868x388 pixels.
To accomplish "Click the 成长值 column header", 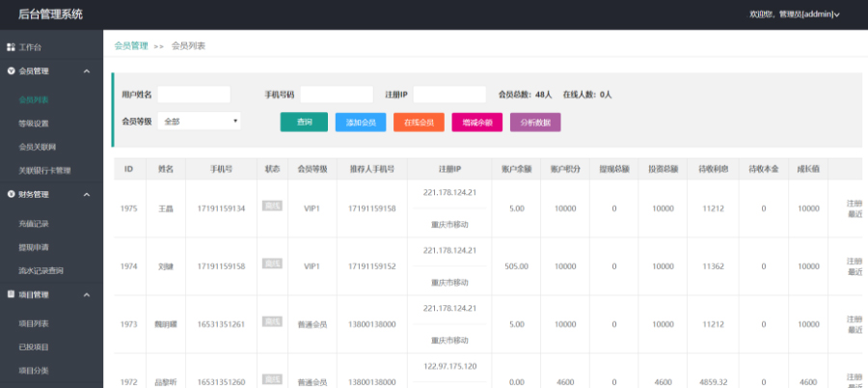I will pos(808,169).
